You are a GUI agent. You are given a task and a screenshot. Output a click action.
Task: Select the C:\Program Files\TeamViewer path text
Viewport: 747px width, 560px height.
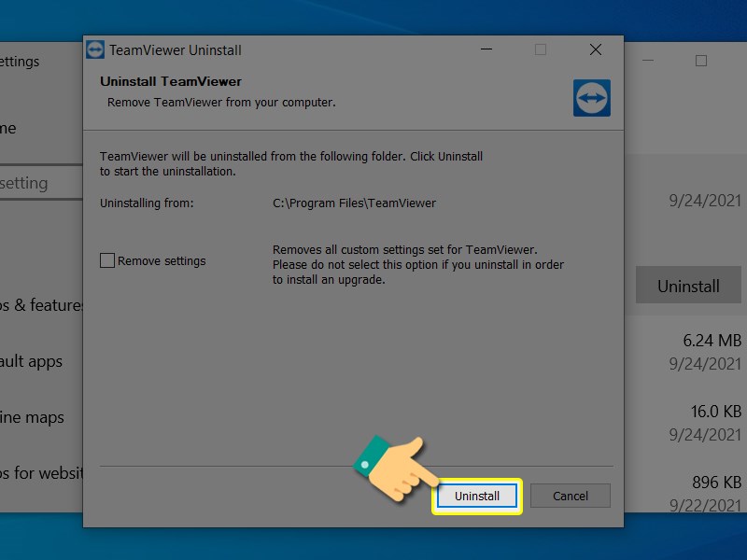(354, 203)
